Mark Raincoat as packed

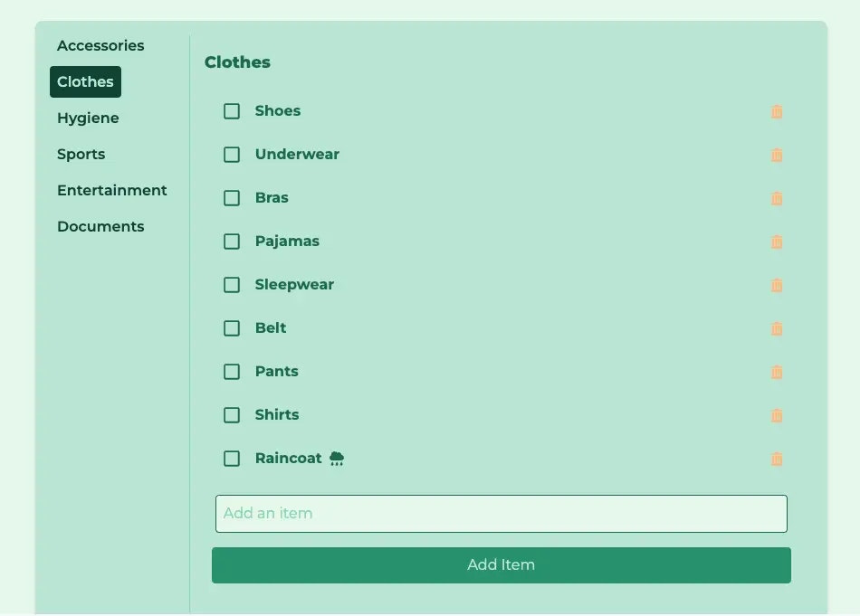coord(232,459)
